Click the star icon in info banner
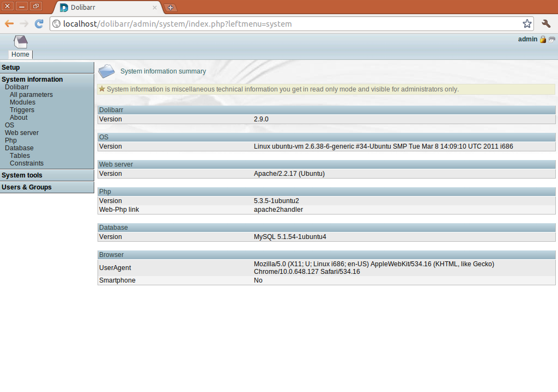Screen dimensions: 558x392 pyautogui.click(x=102, y=89)
